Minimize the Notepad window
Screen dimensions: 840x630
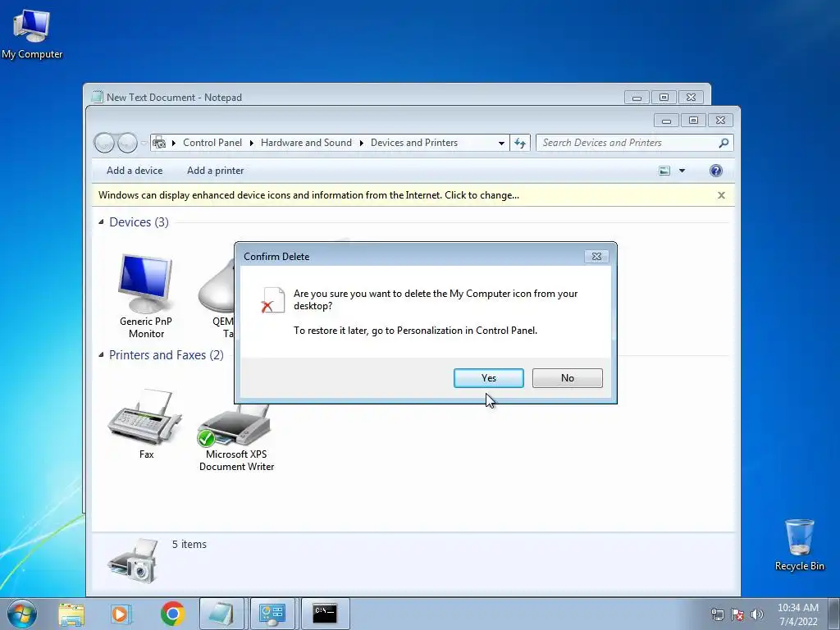pyautogui.click(x=637, y=98)
